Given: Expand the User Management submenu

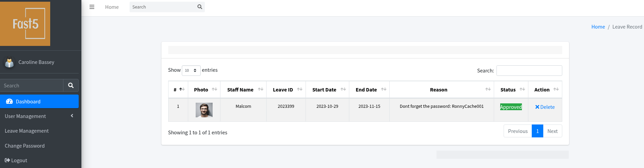Looking at the screenshot, I should tap(39, 116).
